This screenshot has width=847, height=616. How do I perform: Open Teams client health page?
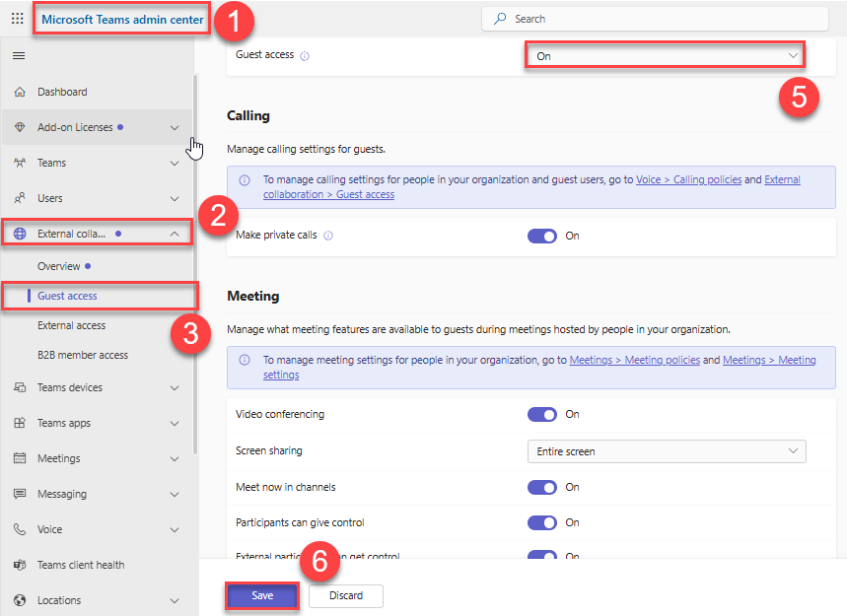click(x=98, y=565)
